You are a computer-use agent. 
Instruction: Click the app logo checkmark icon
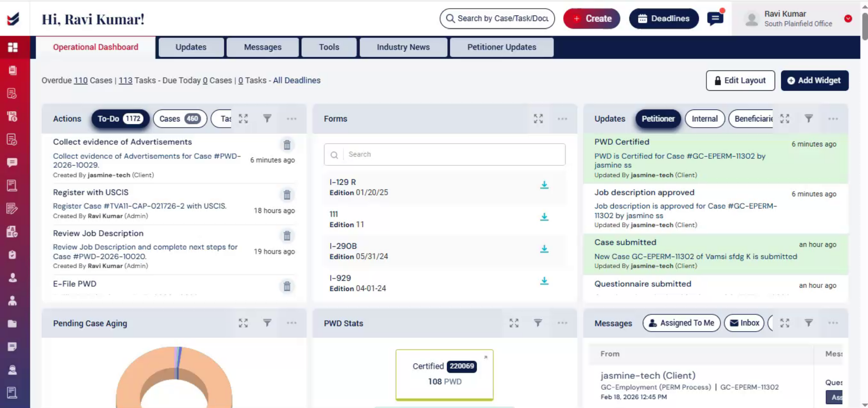tap(13, 18)
